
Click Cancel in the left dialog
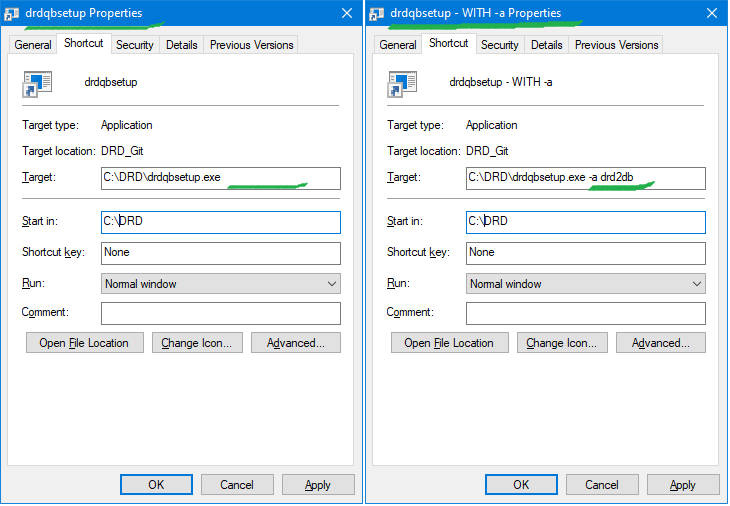237,485
